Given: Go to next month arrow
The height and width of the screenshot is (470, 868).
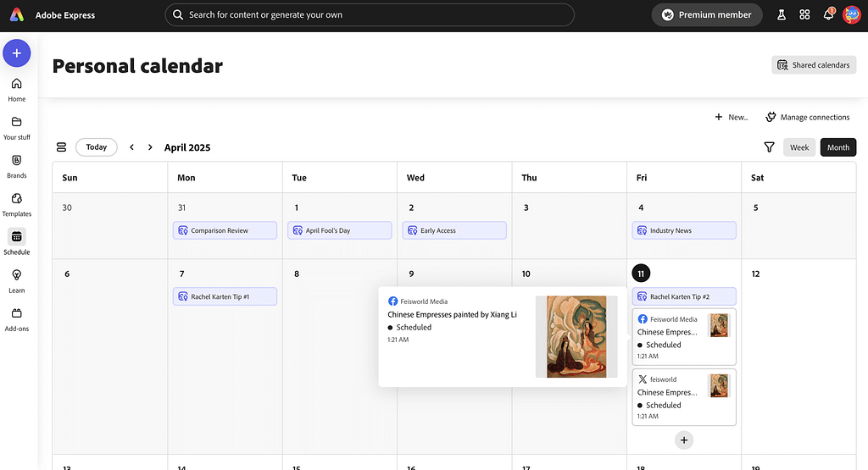Looking at the screenshot, I should [150, 147].
